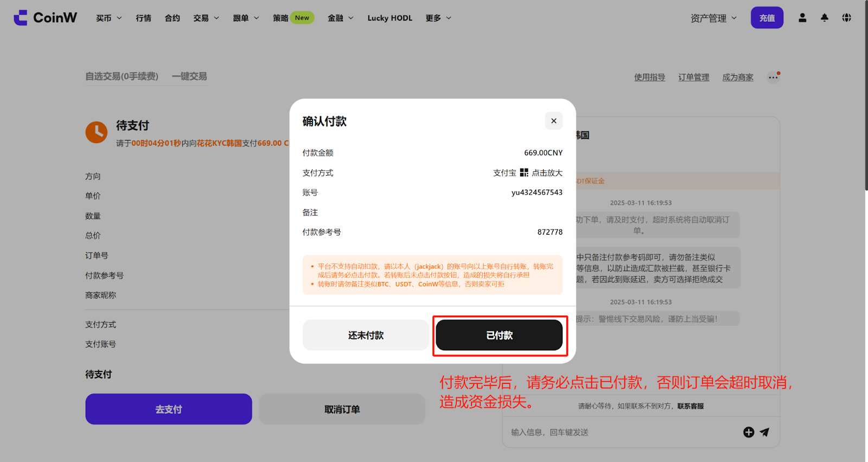This screenshot has width=868, height=462.
Task: Click the 去支付 button
Action: pos(169,409)
